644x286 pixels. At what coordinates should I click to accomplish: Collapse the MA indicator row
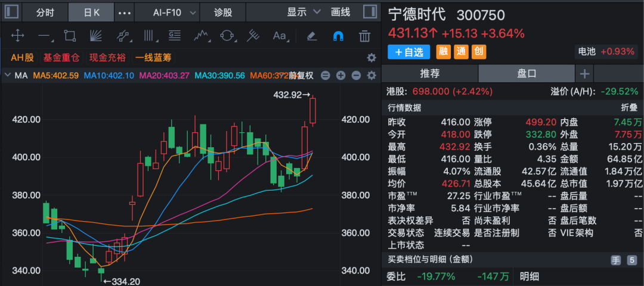tap(7, 76)
